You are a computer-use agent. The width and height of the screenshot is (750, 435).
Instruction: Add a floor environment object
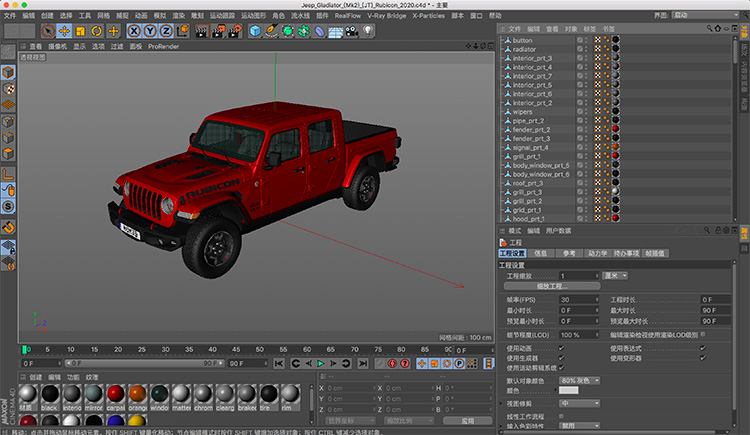tap(335, 31)
